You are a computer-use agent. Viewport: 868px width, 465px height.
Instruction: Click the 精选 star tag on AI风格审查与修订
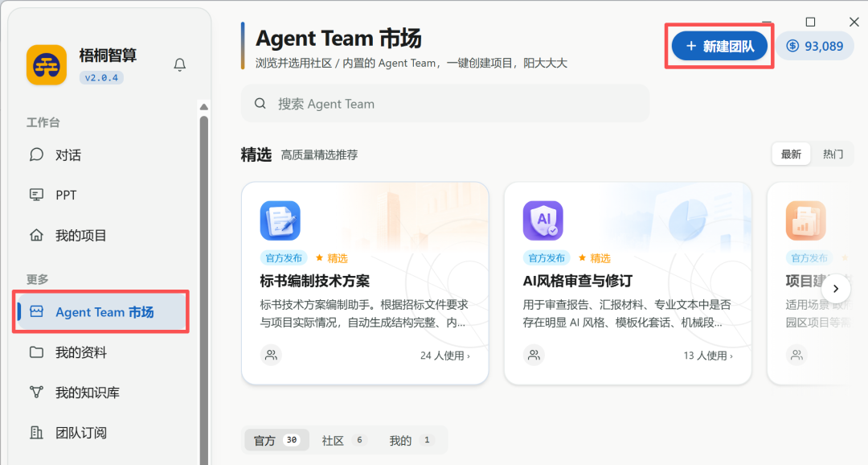click(595, 258)
